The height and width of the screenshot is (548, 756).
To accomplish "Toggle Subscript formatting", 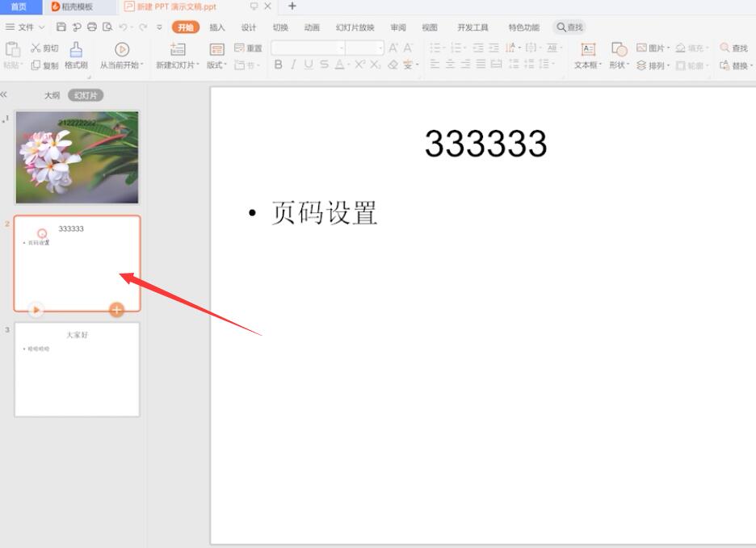I will (376, 64).
